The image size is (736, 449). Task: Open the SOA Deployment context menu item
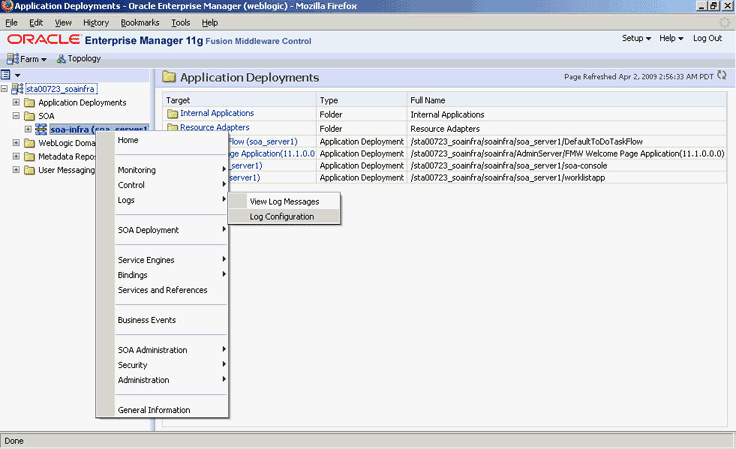tap(148, 230)
